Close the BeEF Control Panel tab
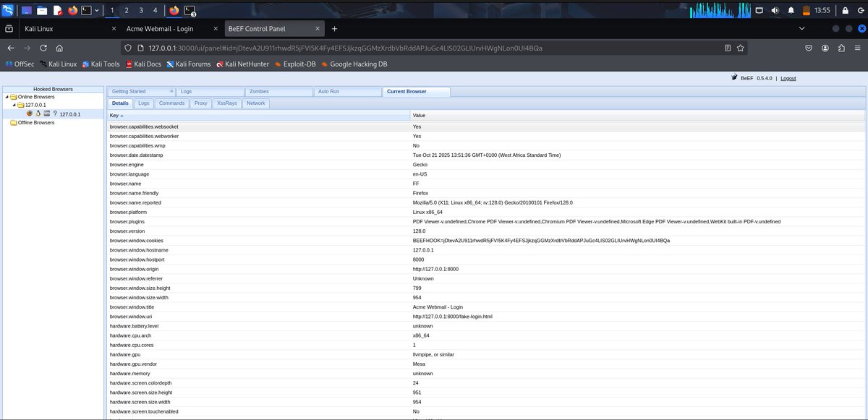Viewport: 868px width, 420px height. click(316, 28)
